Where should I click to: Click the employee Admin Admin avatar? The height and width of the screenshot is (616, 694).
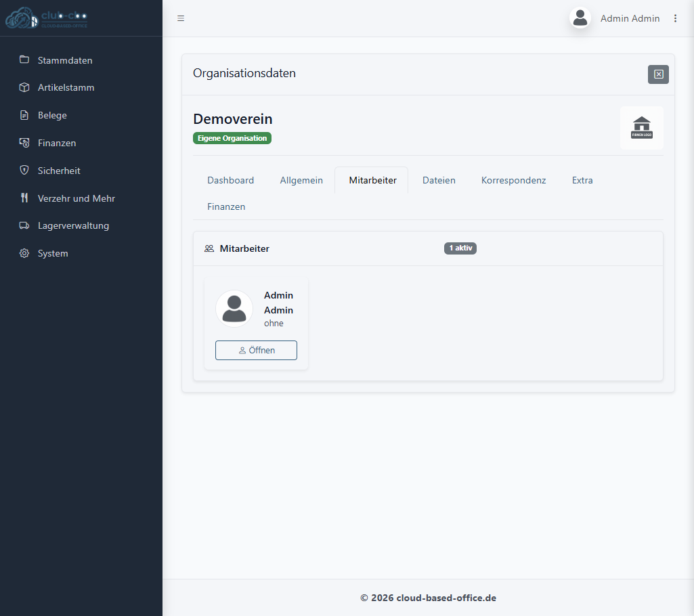pyautogui.click(x=234, y=309)
